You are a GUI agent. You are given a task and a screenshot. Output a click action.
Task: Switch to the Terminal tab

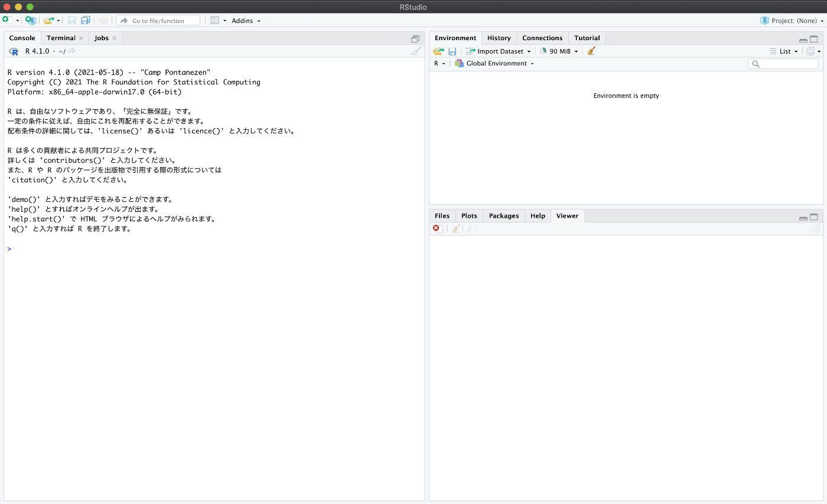(61, 38)
